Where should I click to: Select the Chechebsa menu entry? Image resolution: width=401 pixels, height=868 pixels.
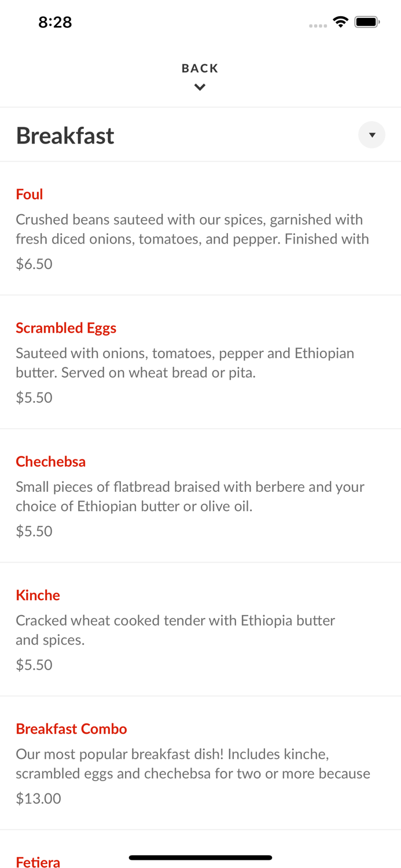[x=51, y=461]
